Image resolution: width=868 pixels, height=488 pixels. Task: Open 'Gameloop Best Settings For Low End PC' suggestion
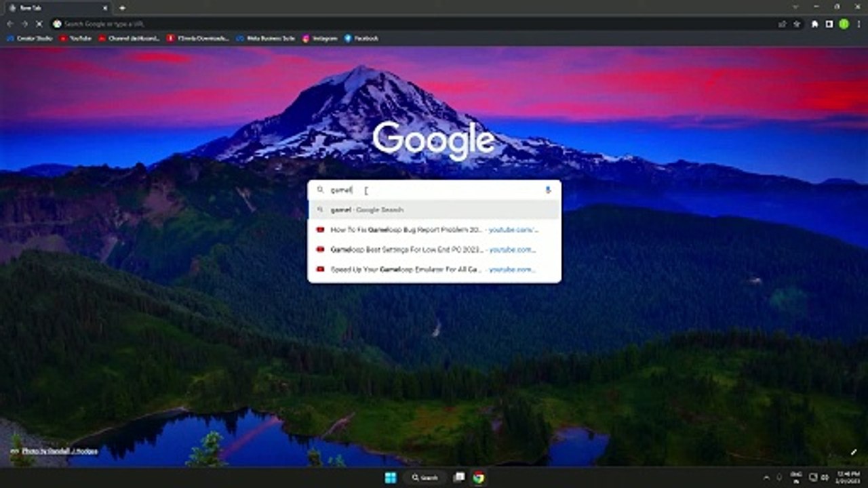tap(434, 249)
